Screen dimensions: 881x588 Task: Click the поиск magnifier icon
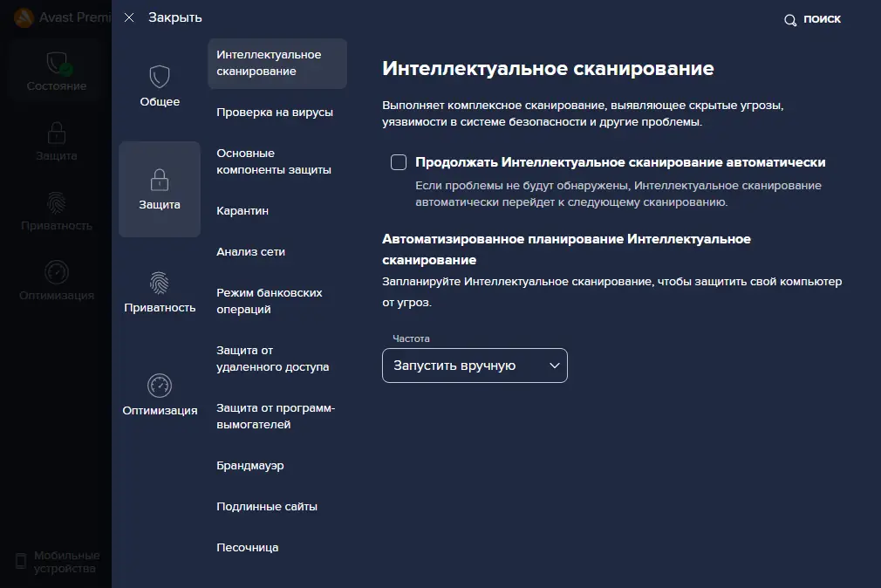click(790, 18)
